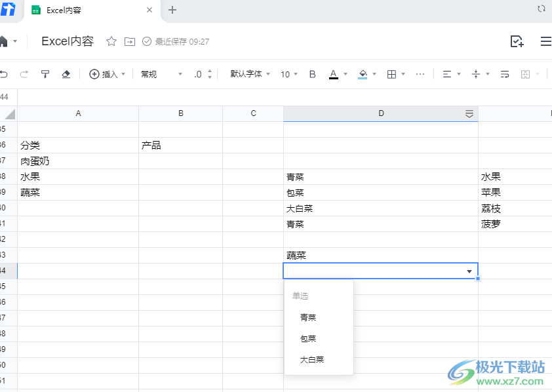Click the column D filter icon

[469, 113]
